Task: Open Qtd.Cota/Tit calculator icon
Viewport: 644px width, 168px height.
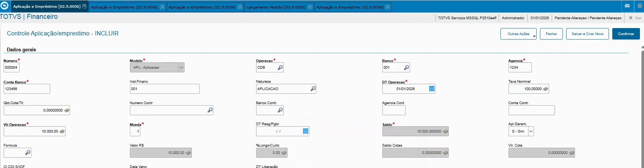Action: click(x=67, y=110)
